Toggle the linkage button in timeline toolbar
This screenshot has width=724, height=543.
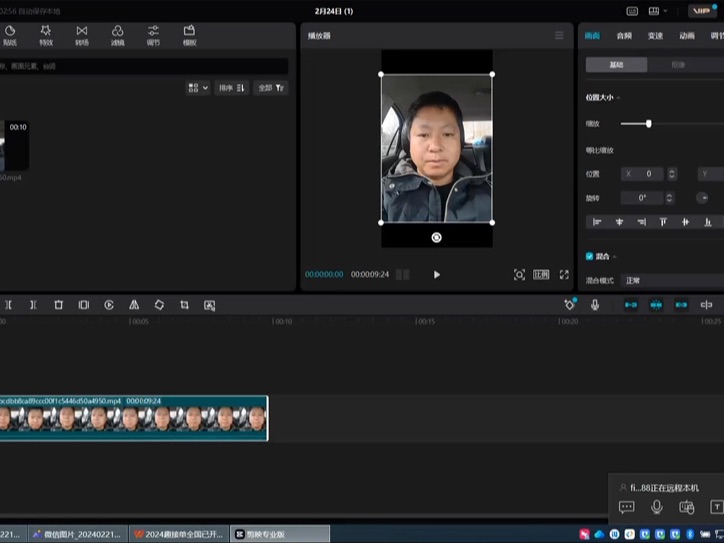[x=681, y=305]
